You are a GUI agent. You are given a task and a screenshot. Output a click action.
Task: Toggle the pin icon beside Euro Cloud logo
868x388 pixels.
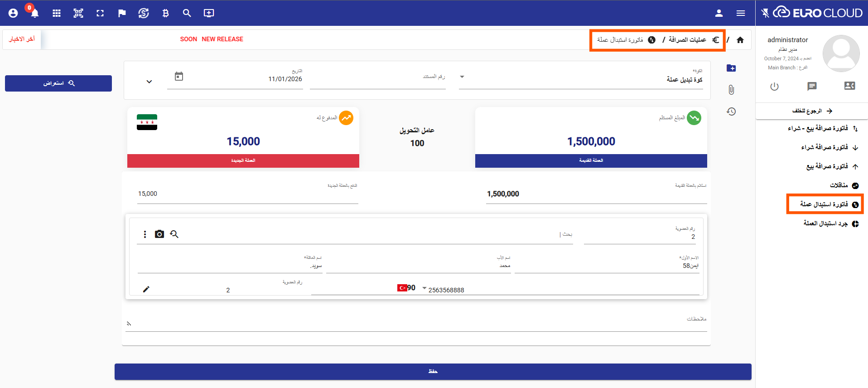[x=765, y=13]
